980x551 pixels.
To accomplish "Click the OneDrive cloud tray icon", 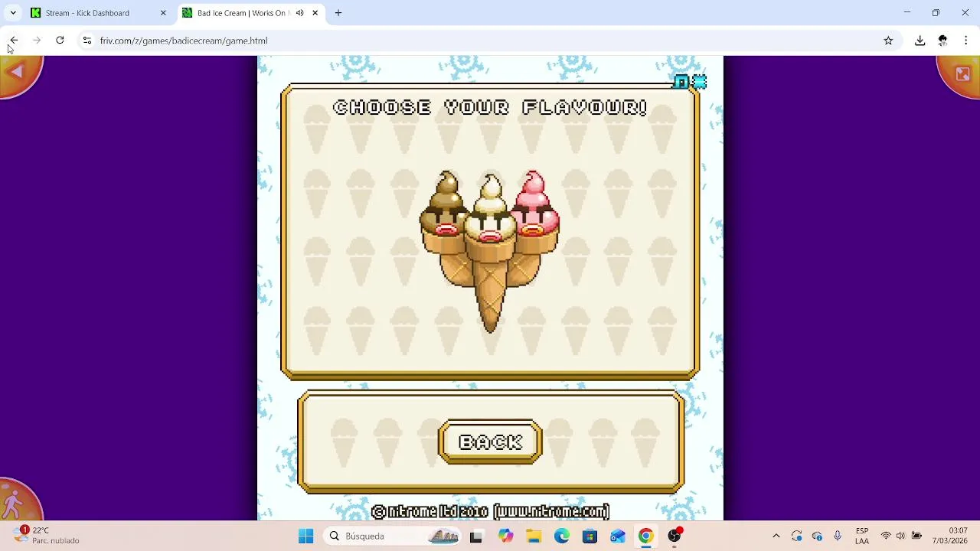I will [x=817, y=536].
